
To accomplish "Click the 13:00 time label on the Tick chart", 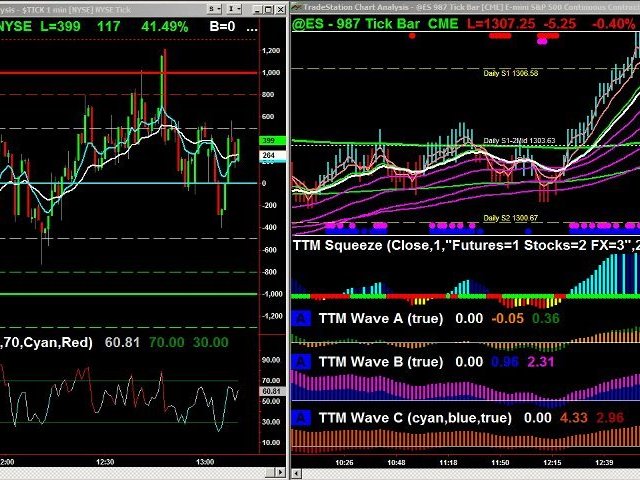I will [205, 462].
